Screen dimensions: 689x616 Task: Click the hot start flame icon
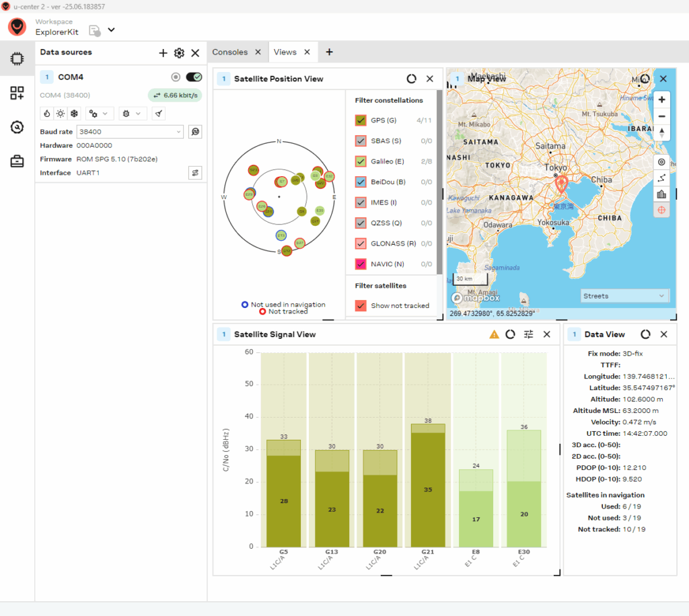click(x=47, y=114)
